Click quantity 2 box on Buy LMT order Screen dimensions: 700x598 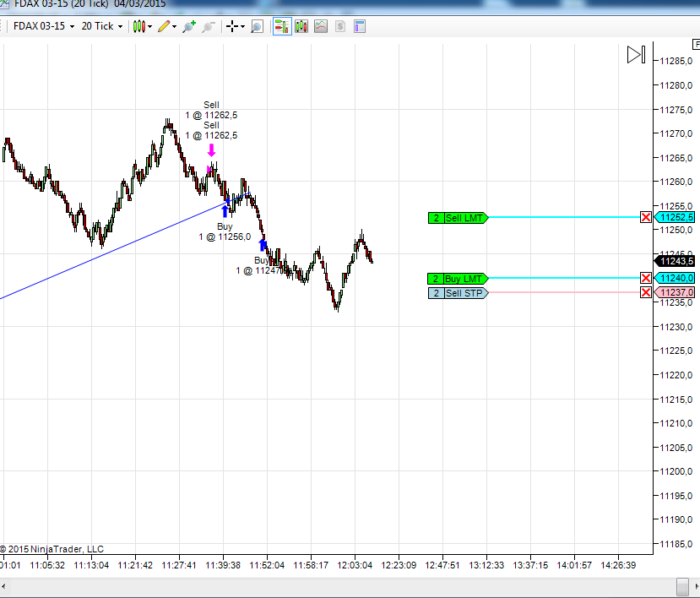tap(436, 279)
